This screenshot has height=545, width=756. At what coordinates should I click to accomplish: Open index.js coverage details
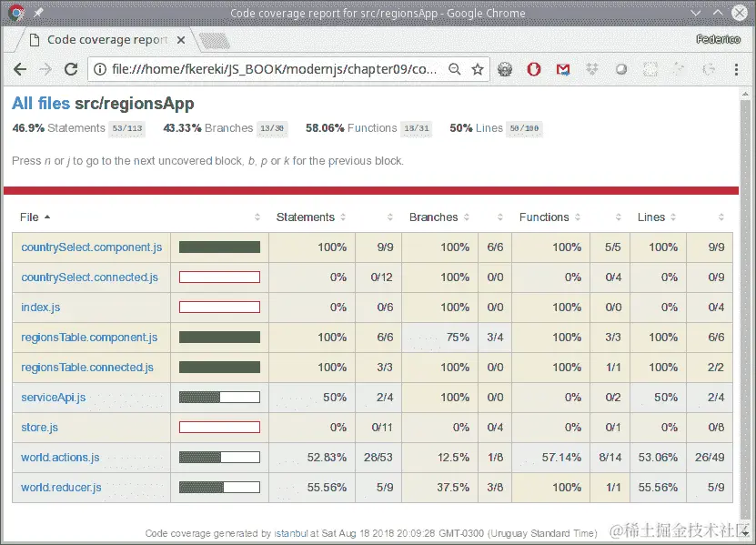41,308
